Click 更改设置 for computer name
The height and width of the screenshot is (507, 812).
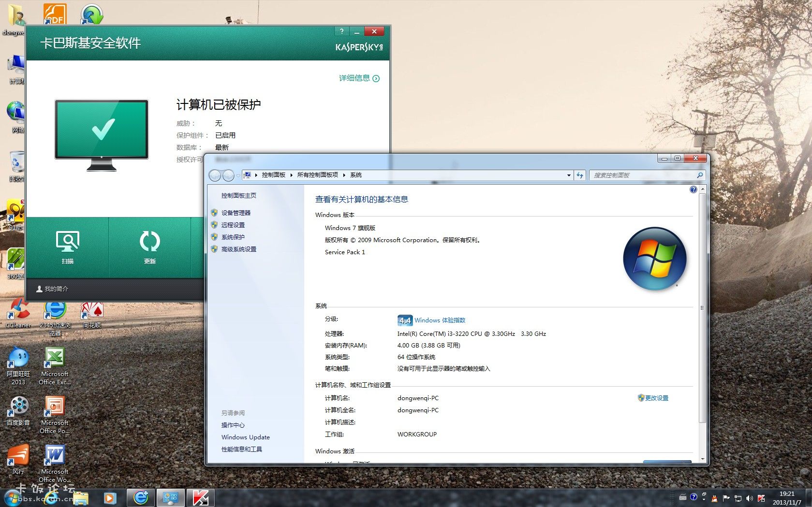pos(656,398)
